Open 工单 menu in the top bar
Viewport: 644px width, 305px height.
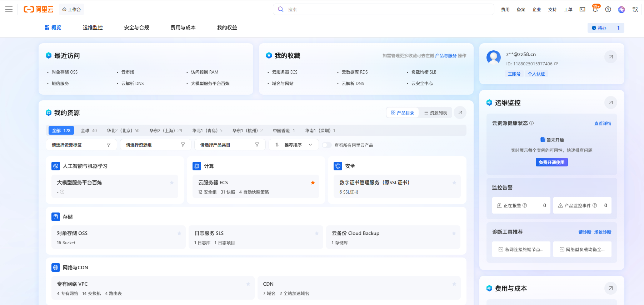[568, 10]
